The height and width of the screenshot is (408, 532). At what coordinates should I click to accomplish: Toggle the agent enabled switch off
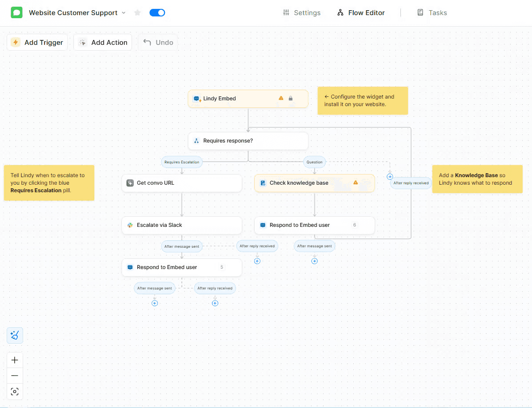(x=157, y=13)
